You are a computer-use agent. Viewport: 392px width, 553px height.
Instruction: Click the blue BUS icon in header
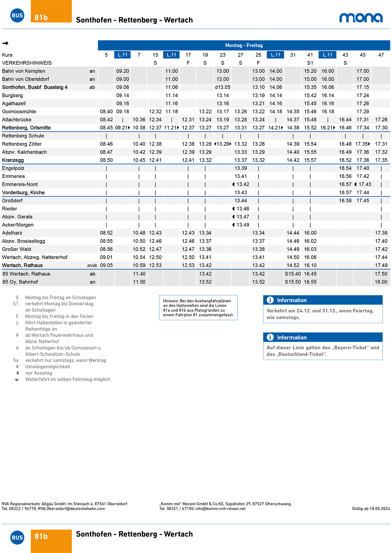17,15
